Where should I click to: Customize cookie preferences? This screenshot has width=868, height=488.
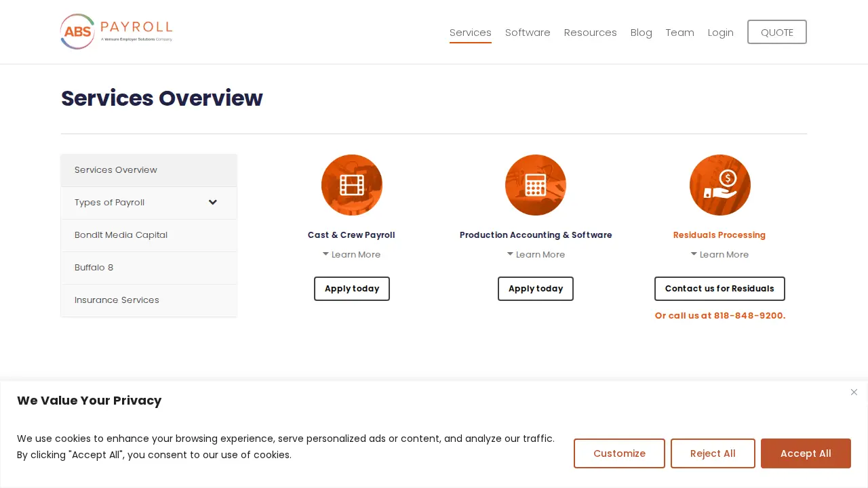pyautogui.click(x=619, y=453)
